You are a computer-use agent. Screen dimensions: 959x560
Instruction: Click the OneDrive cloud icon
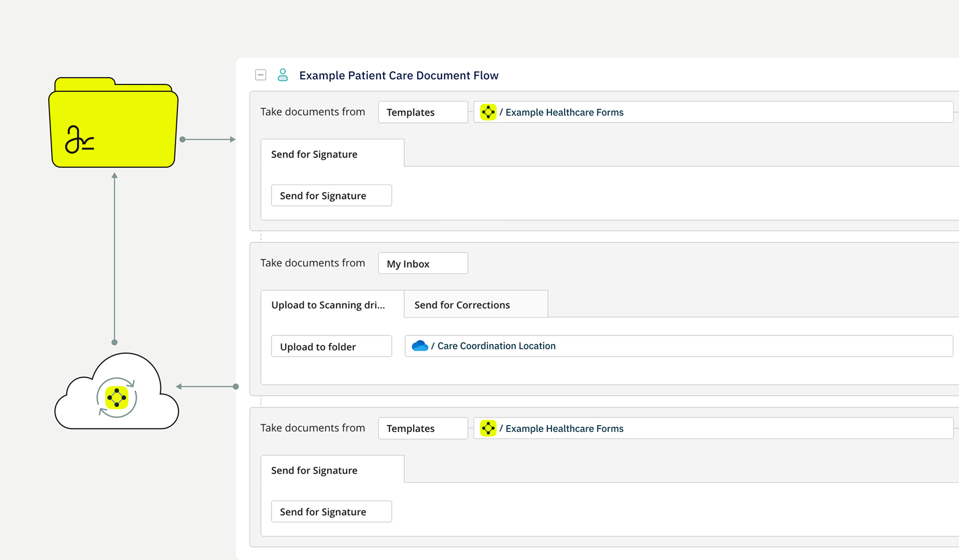click(419, 346)
